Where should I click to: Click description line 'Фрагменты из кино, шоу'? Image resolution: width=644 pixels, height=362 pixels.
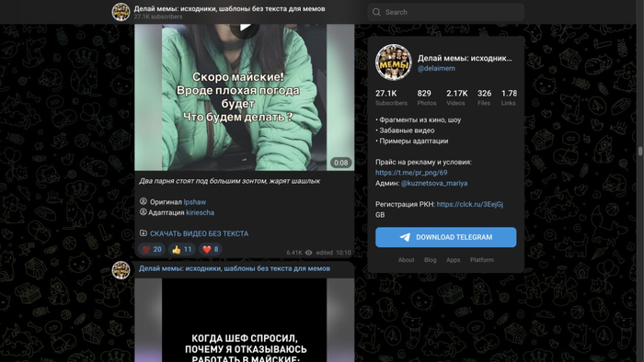pyautogui.click(x=418, y=120)
